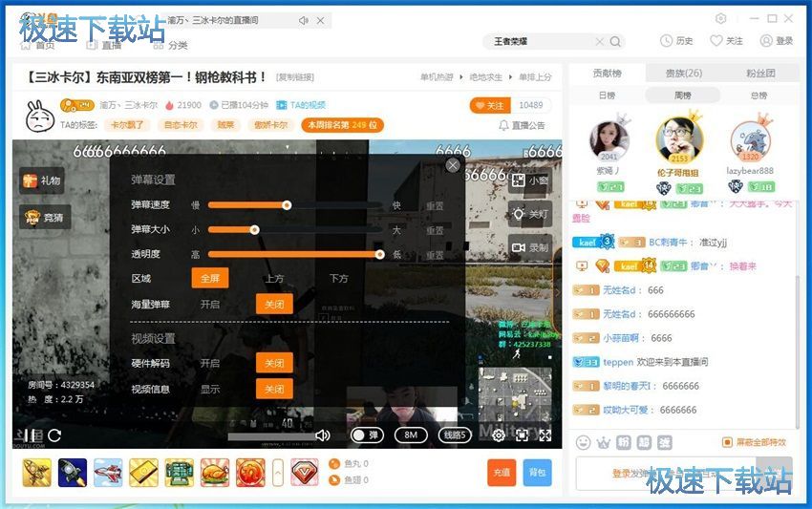Set 视频信息 to 显示
The image size is (812, 509).
[x=210, y=390]
